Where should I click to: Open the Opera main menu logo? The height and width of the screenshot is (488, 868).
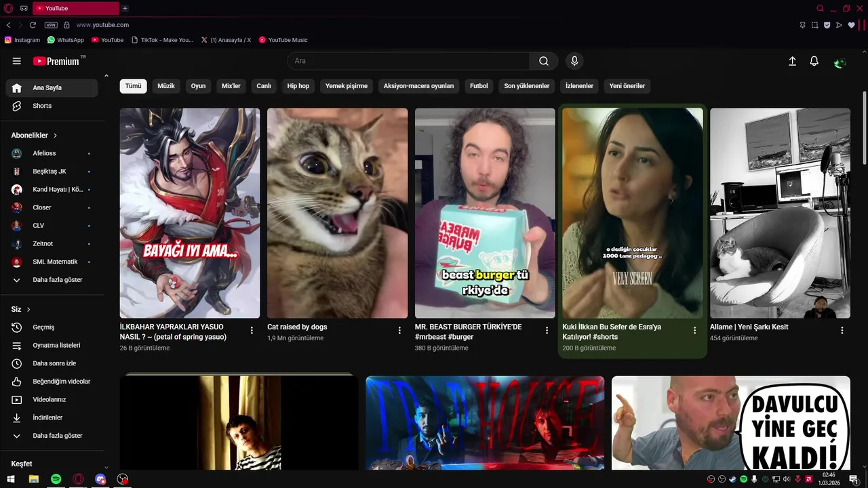[8, 8]
